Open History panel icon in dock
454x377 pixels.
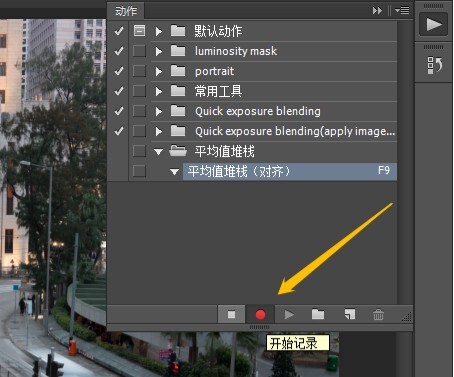click(x=435, y=65)
